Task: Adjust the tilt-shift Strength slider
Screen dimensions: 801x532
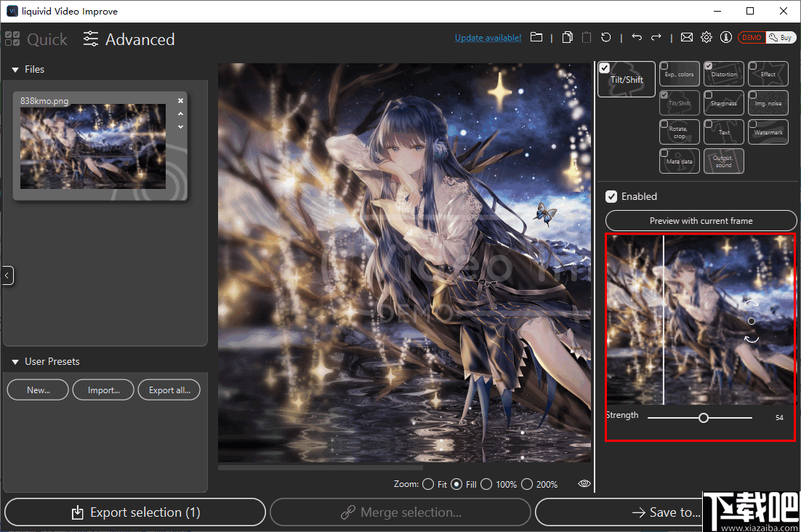Action: (703, 417)
